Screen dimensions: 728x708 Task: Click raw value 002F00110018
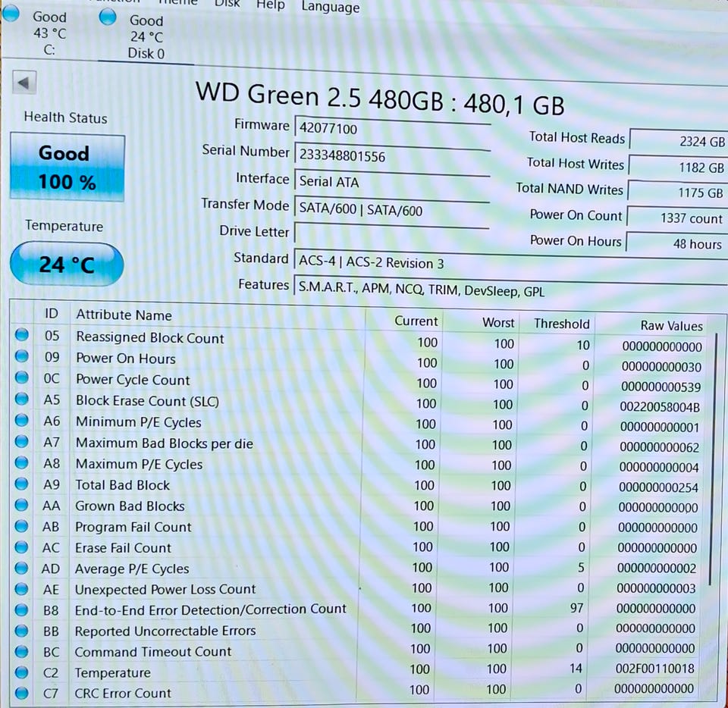coord(655,668)
